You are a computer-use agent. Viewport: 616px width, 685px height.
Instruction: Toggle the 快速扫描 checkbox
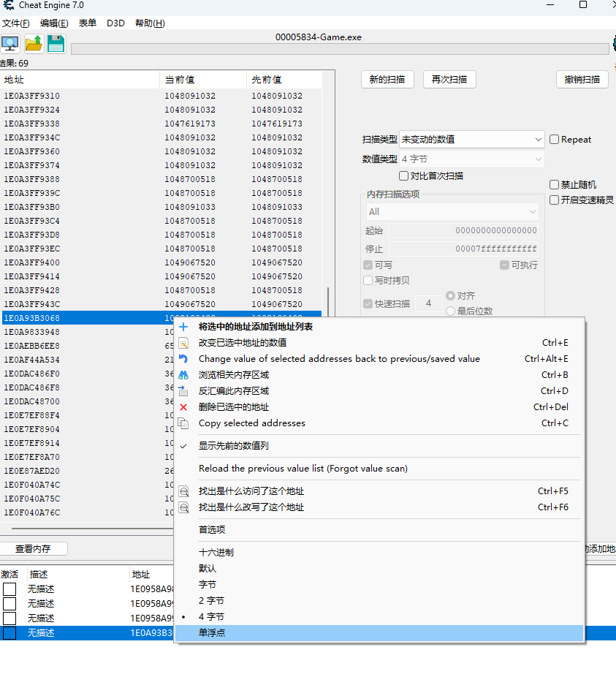(368, 303)
